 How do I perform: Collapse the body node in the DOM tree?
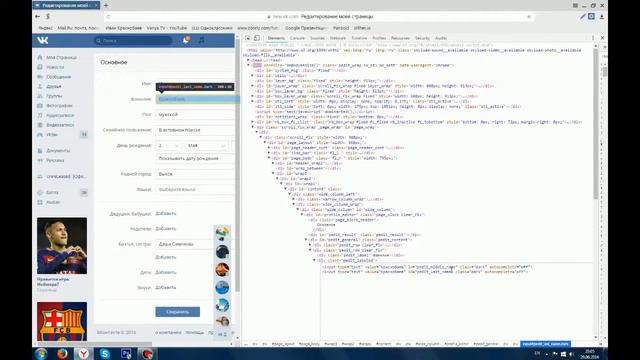[248, 65]
